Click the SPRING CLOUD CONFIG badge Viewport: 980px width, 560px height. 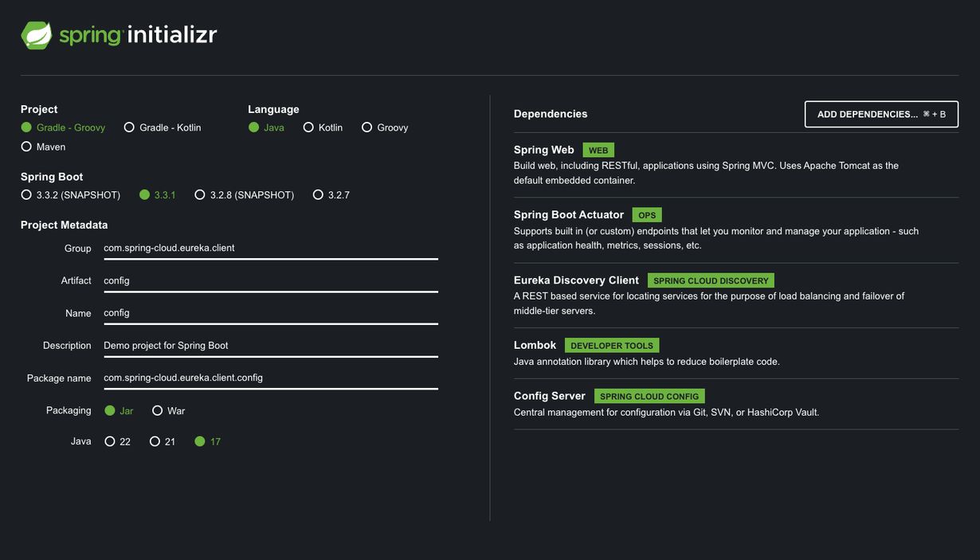[x=649, y=396]
